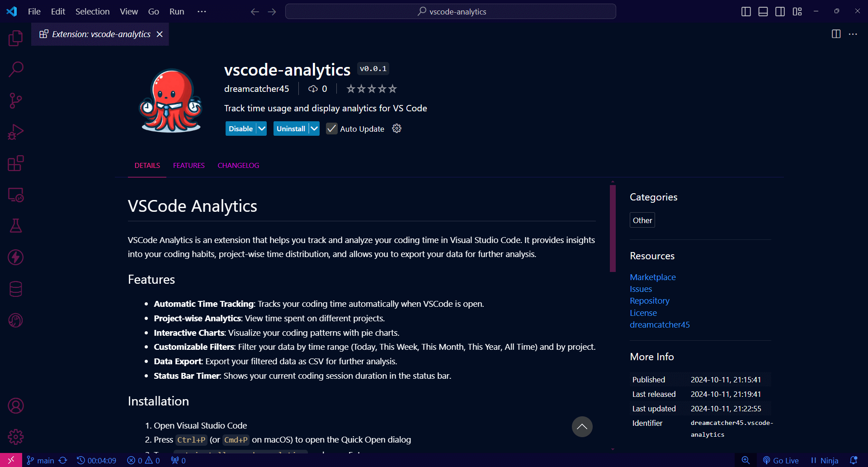Click the install count cloud icon
The width and height of the screenshot is (868, 467).
pyautogui.click(x=313, y=89)
